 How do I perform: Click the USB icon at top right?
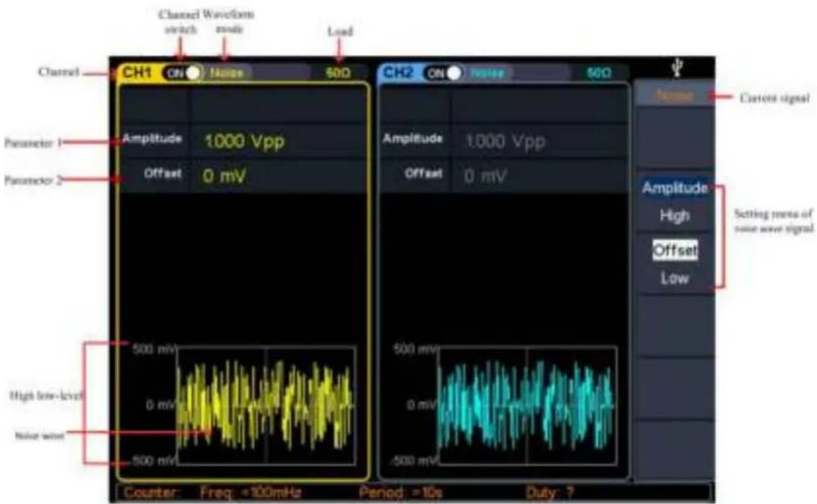point(677,68)
